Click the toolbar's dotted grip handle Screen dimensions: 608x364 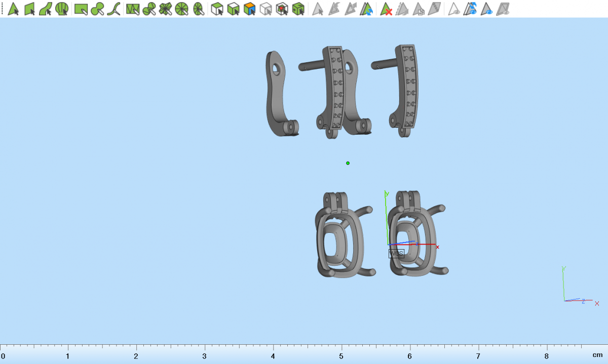[x=3, y=9]
